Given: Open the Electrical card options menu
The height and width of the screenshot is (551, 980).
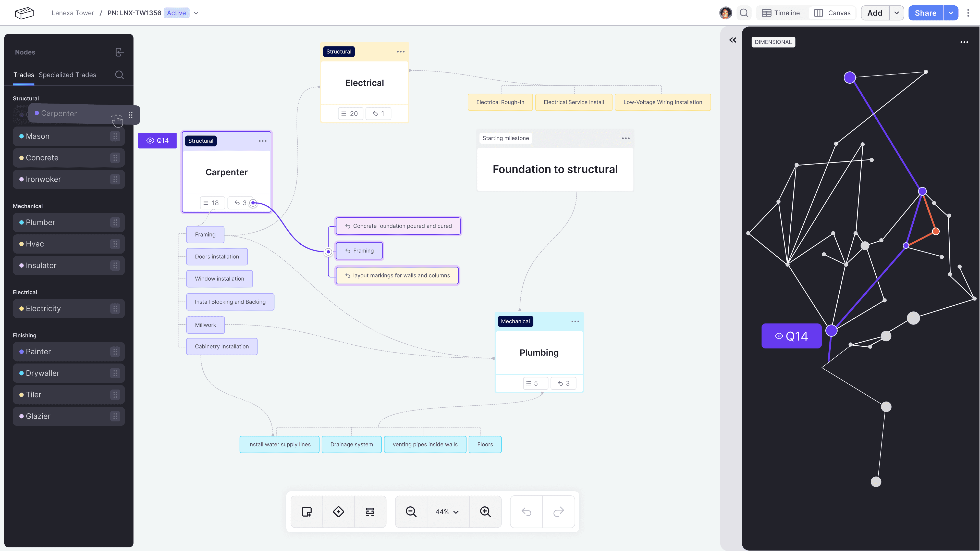Looking at the screenshot, I should [x=401, y=52].
